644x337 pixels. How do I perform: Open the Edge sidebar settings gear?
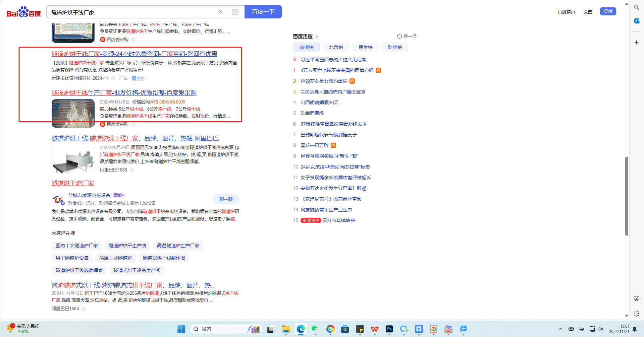[636, 314]
